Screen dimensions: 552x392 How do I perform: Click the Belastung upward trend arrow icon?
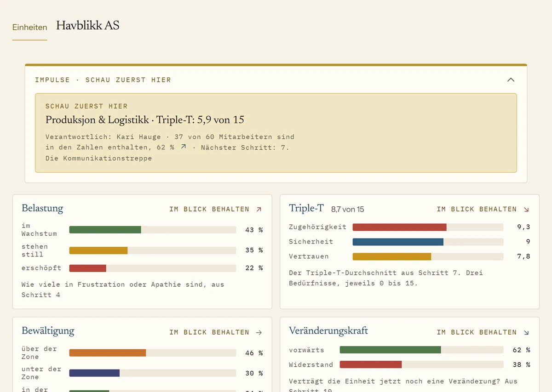tap(259, 209)
